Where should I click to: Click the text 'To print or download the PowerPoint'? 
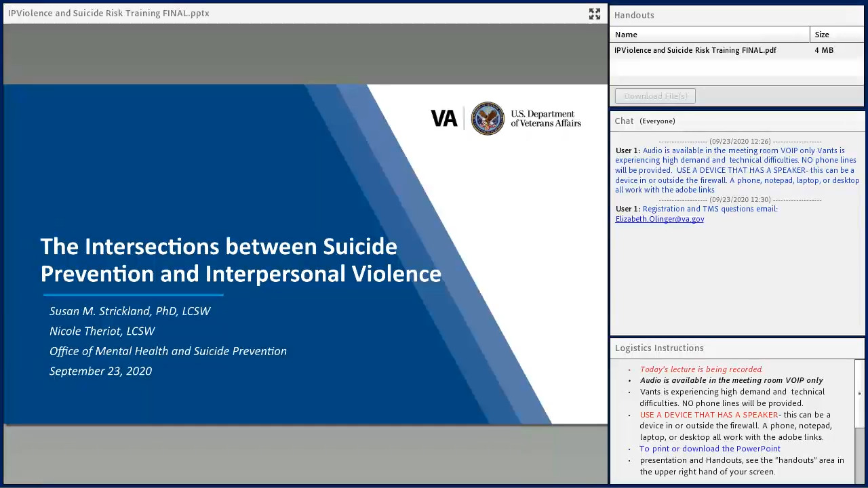coord(710,449)
